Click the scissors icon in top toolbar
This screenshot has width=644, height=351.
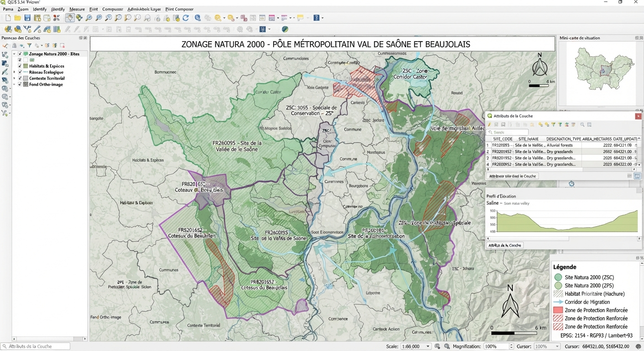click(57, 18)
